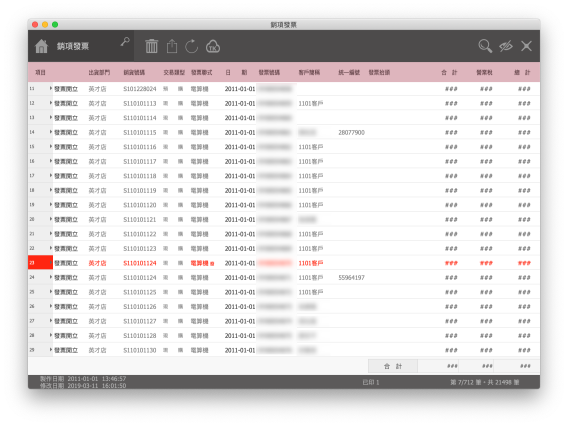The height and width of the screenshot is (426, 568).
Task: Click the first column header at left
Action: (40, 72)
